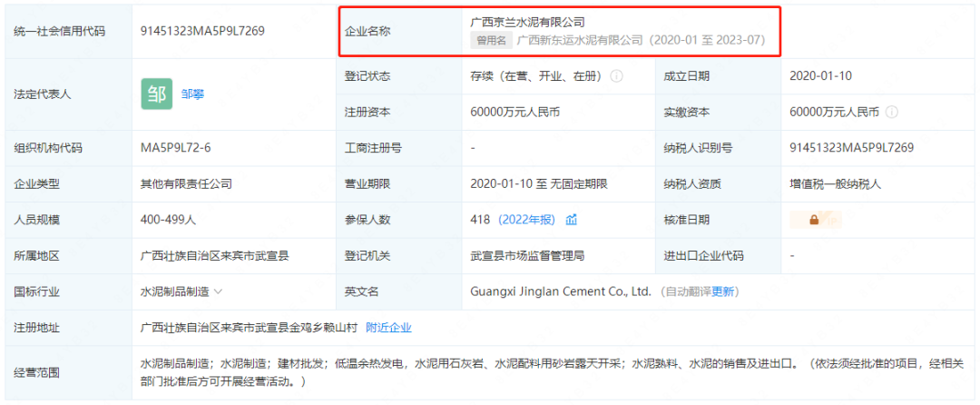Screen dimensions: 980x405
Task: Click the 纳税人资质 label
Action: pos(691,183)
